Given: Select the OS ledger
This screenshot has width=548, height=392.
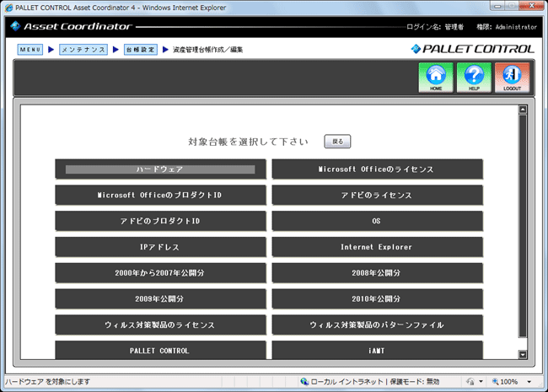Looking at the screenshot, I should [378, 221].
